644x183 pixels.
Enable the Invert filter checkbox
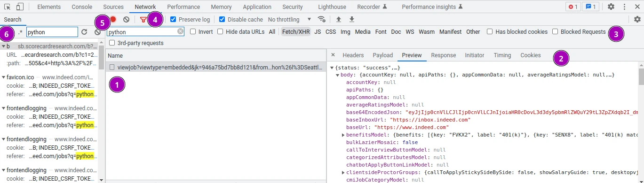pos(193,32)
